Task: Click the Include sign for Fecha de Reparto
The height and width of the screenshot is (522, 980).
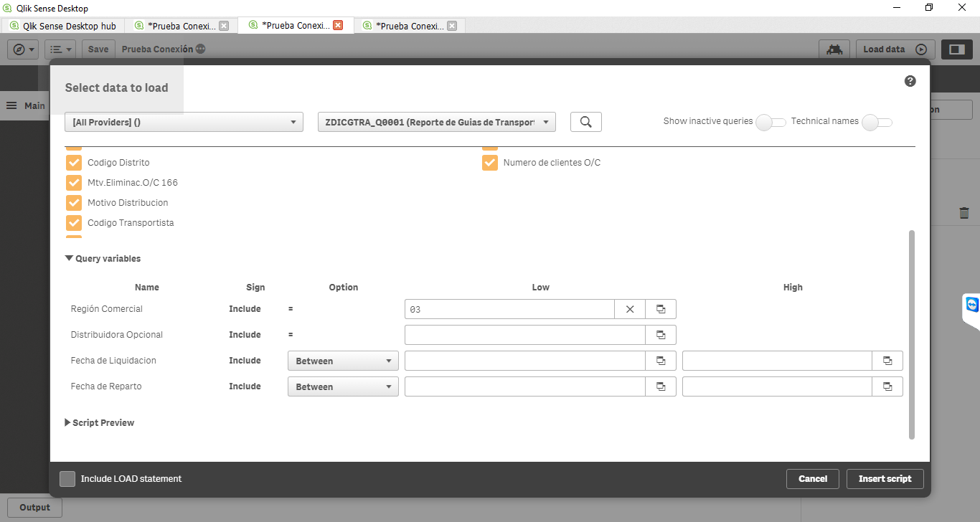Action: pos(245,386)
